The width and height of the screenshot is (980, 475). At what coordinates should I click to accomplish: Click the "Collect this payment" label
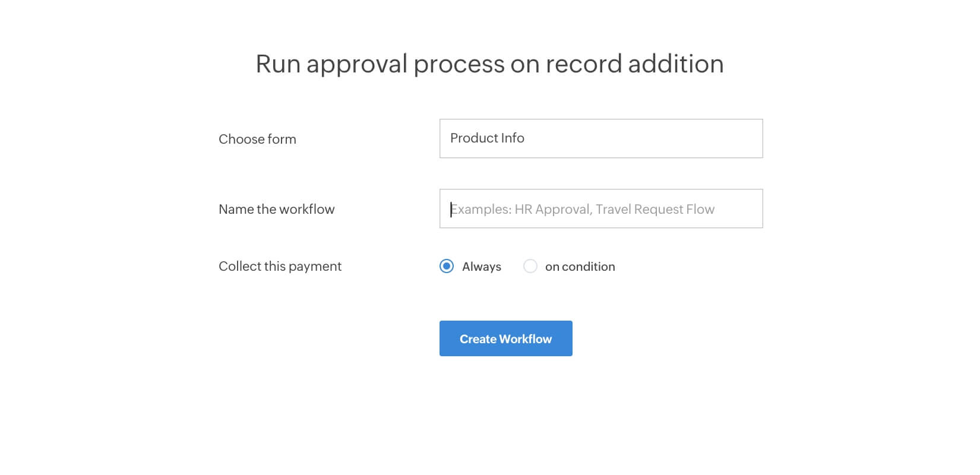(280, 266)
